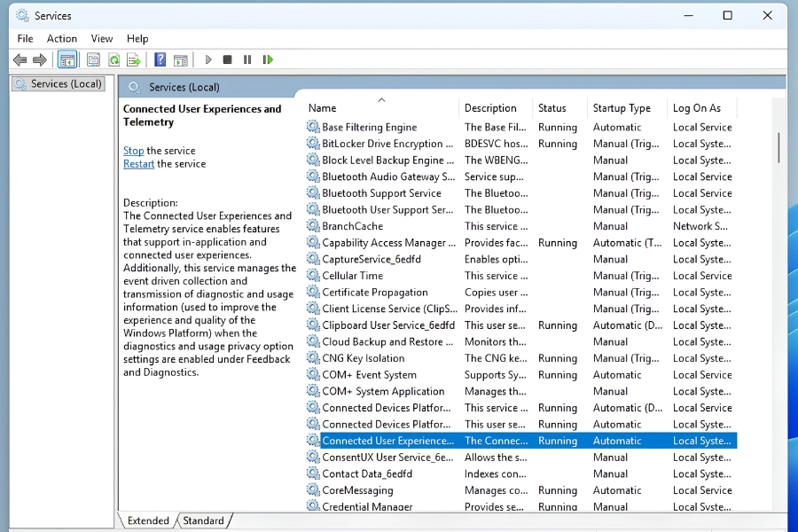Open the Properties toolbar icon
The width and height of the screenshot is (798, 532).
tap(93, 60)
